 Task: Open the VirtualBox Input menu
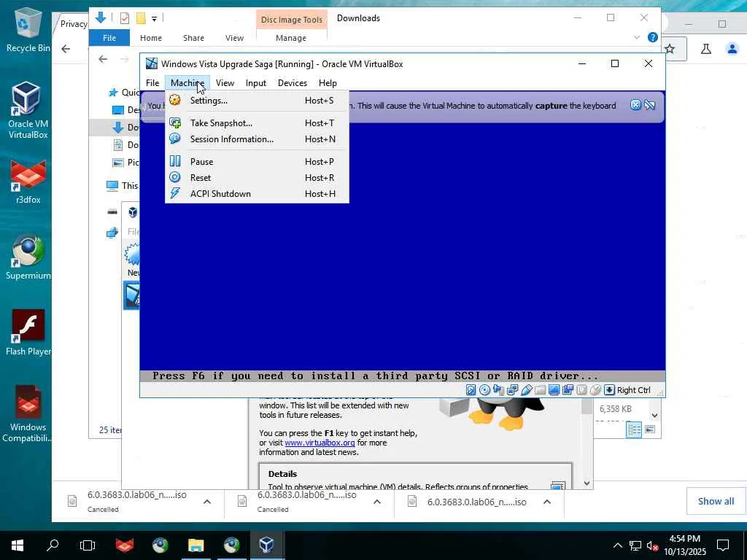click(256, 83)
